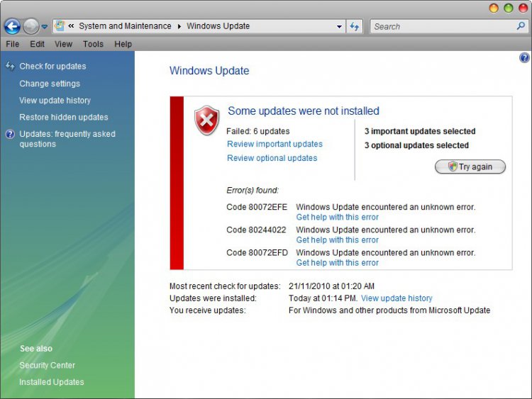
Task: Get help with error 80244022
Action: [x=337, y=240]
